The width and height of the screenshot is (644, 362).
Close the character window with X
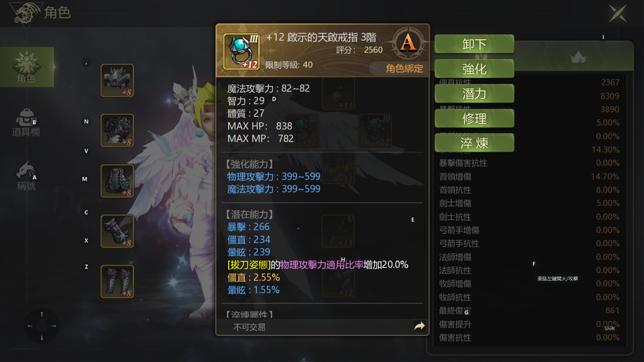click(618, 13)
